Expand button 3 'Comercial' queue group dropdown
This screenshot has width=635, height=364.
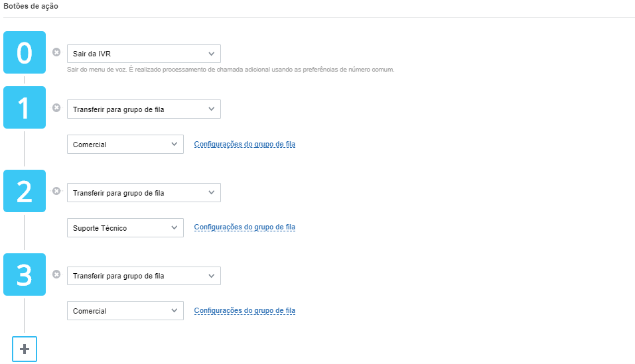coord(125,310)
